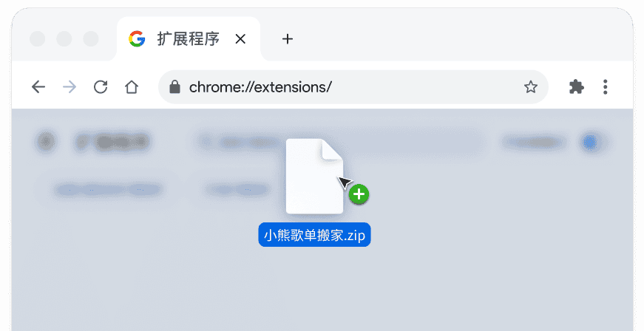Toggle the blurred developer mode switch
Screen dimensions: 644x331
pos(589,142)
